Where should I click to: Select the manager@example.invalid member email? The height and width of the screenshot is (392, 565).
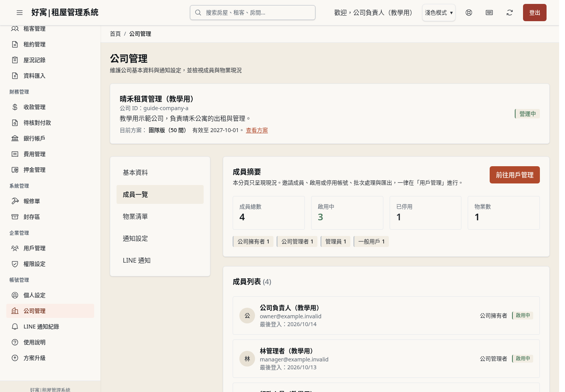[x=294, y=359]
